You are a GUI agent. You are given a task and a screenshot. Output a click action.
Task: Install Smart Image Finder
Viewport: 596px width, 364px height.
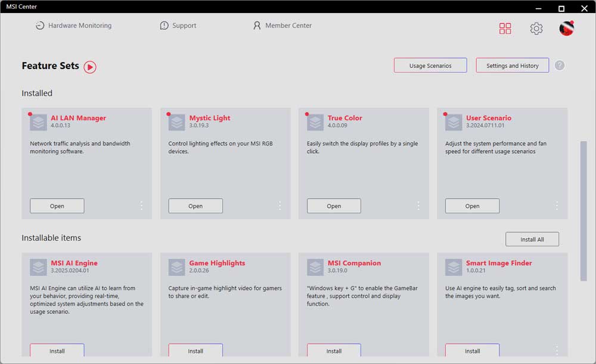[472, 350]
